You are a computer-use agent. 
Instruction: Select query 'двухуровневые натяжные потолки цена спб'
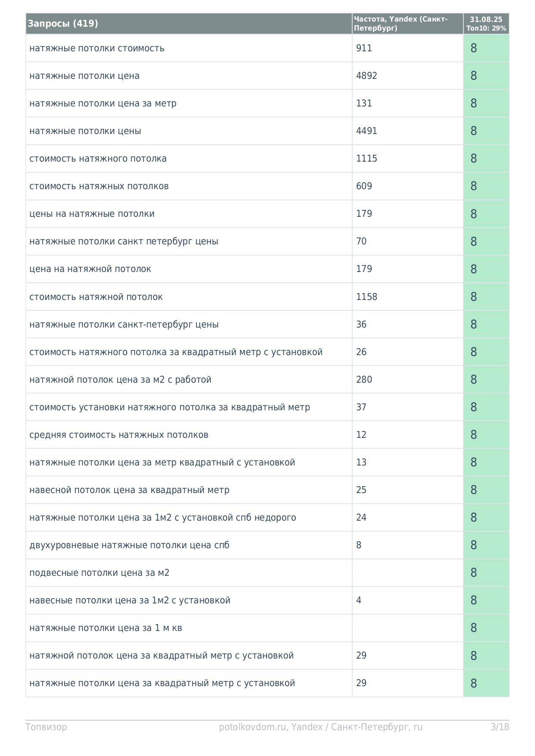point(129,545)
